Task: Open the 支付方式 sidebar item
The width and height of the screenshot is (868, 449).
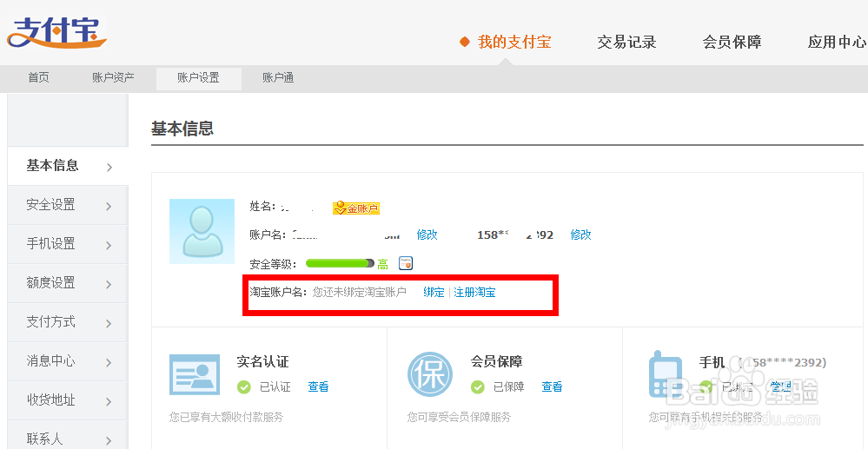Action: (68, 322)
